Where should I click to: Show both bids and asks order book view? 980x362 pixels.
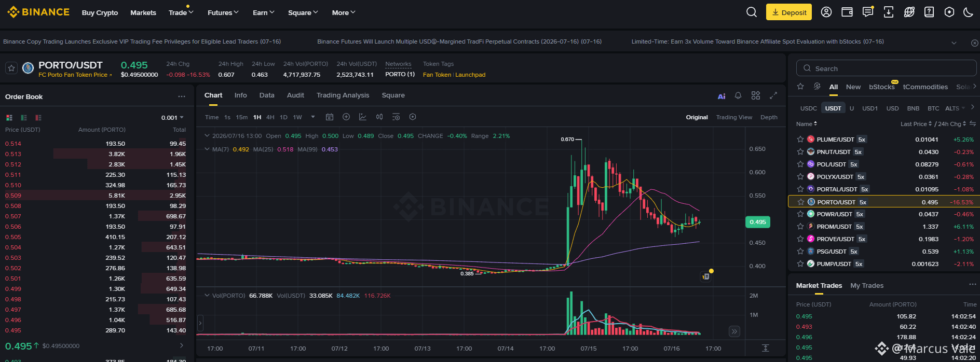[9, 118]
